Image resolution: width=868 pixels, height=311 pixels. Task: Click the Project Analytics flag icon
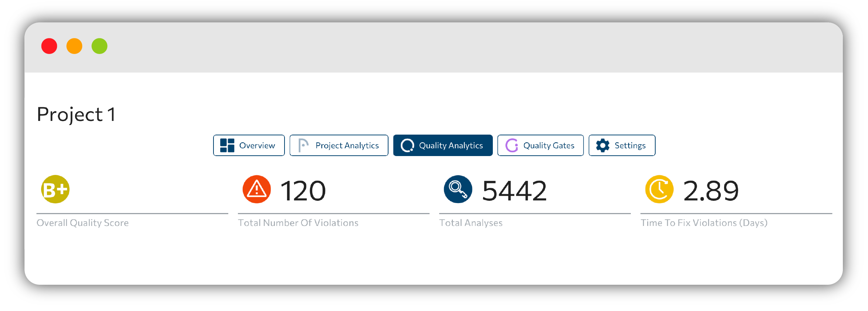pos(303,145)
